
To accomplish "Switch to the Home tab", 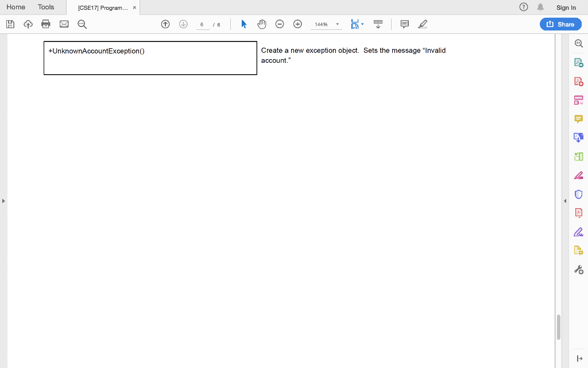I will [x=16, y=7].
